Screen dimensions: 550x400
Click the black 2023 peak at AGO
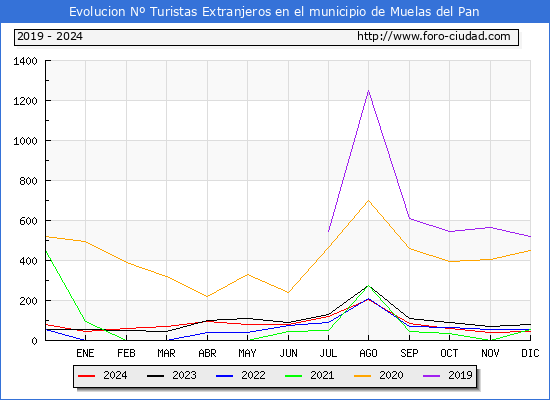(368, 286)
